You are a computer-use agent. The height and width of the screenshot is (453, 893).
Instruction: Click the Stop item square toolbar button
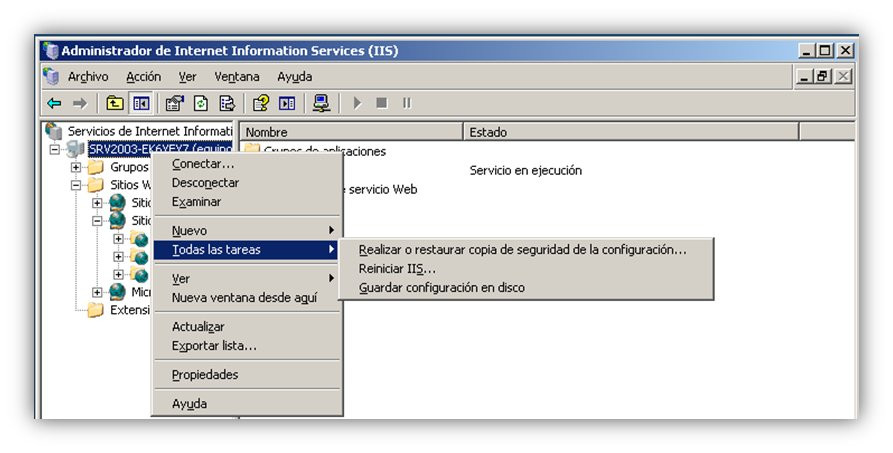[382, 103]
